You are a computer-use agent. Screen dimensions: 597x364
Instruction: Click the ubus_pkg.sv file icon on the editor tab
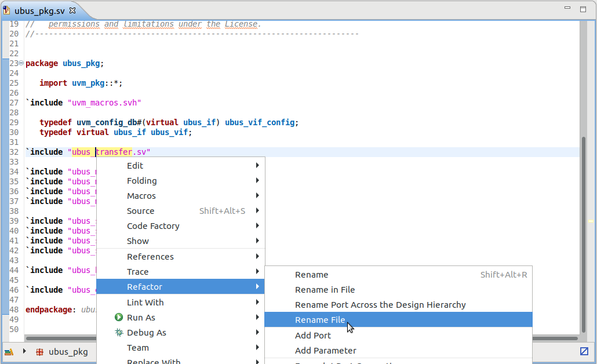6,9
